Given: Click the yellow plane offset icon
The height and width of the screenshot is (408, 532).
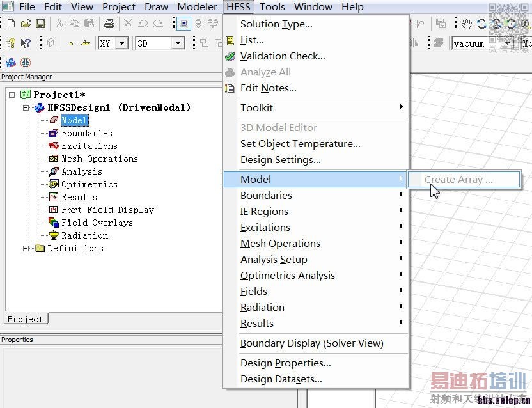Looking at the screenshot, I should (85, 43).
